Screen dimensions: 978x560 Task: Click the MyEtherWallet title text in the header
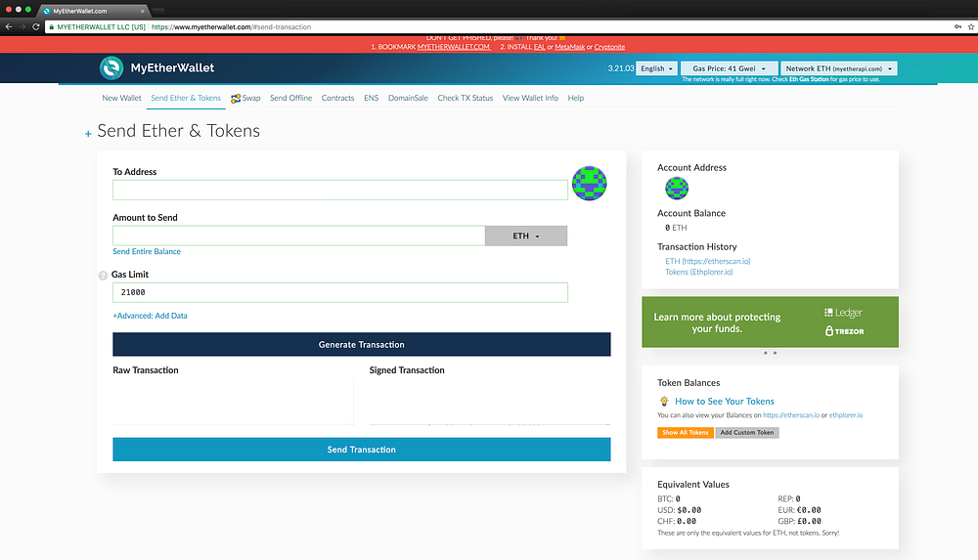172,68
